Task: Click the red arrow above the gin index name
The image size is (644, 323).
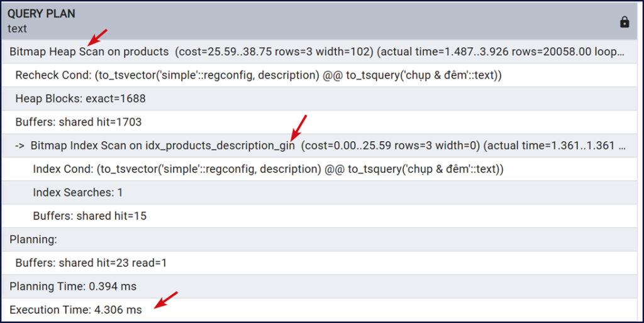Action: 298,127
